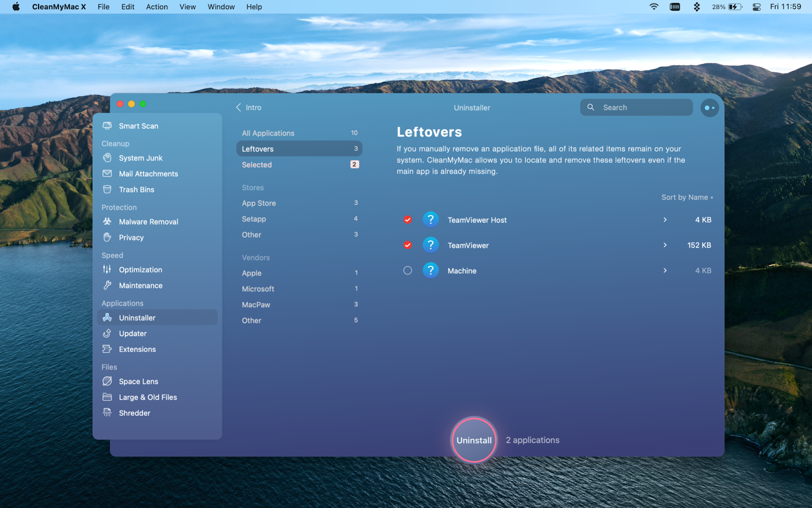Viewport: 812px width, 508px height.
Task: Filter by Microsoft vendor
Action: tap(299, 289)
